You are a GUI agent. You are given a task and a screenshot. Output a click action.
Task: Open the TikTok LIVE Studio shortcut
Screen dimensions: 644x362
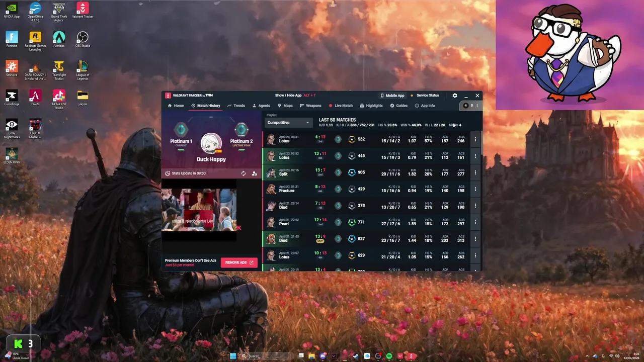[x=59, y=100]
